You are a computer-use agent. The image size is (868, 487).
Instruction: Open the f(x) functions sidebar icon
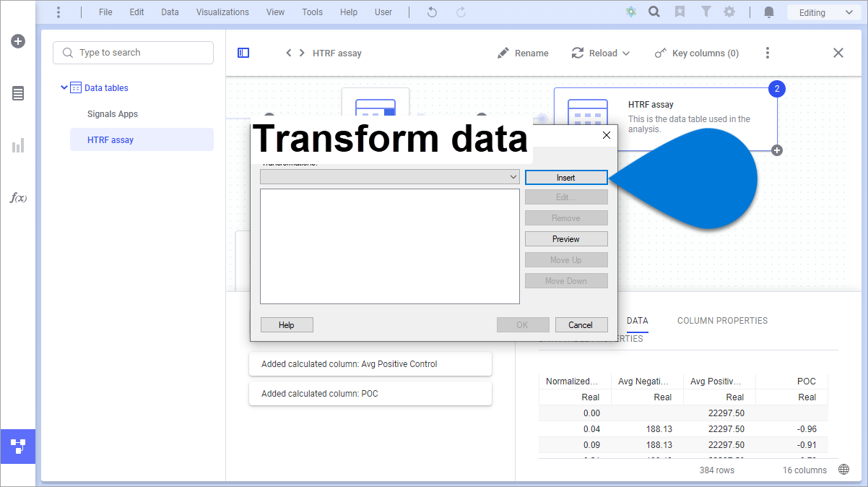coord(18,198)
